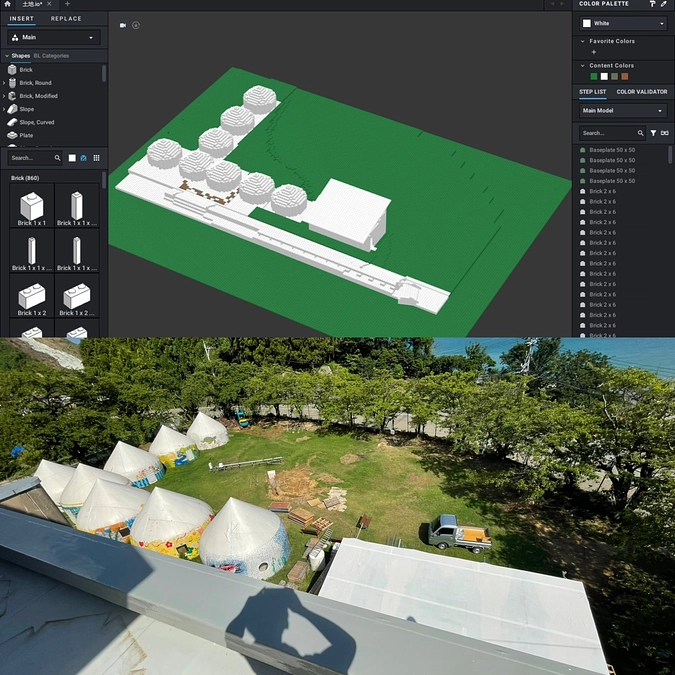Select the green content color swatch

point(593,76)
